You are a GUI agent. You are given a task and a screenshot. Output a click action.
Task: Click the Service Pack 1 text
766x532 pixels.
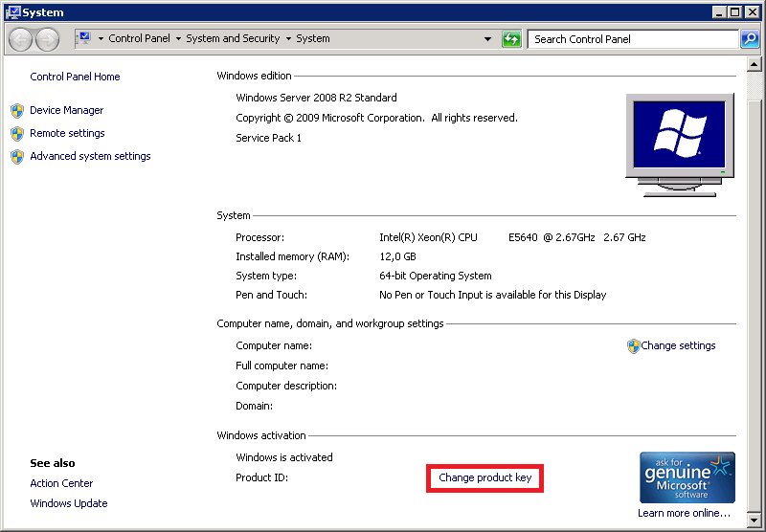tap(268, 138)
